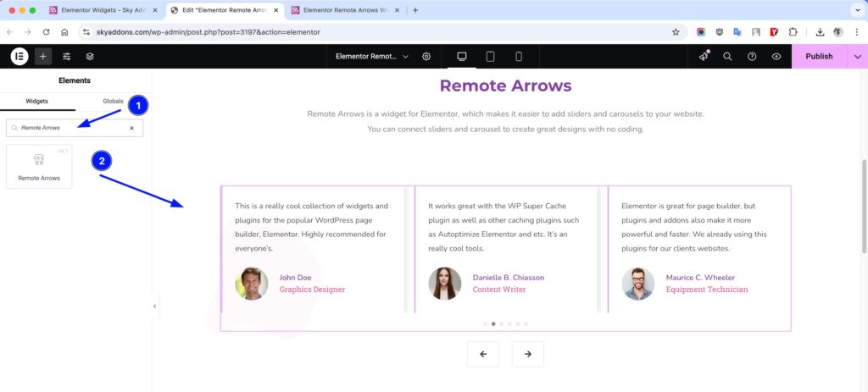Screen dimensions: 868x392
Task: Click the previous slide arrow button
Action: click(x=482, y=354)
